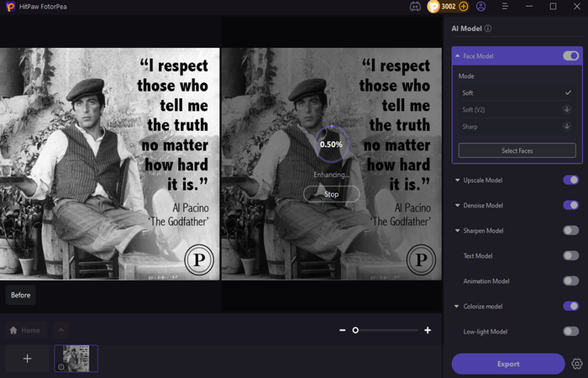
Task: Collapse the thumbnail strip with chevron
Action: point(61,330)
